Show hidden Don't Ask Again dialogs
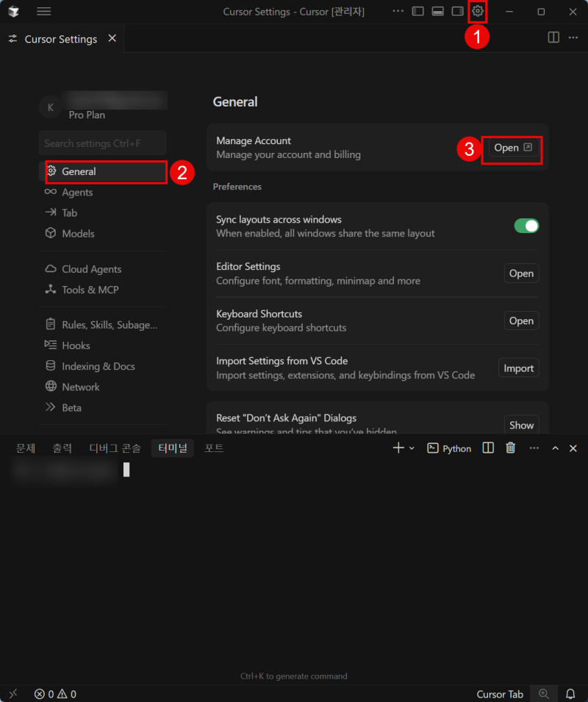This screenshot has height=702, width=588. [521, 425]
